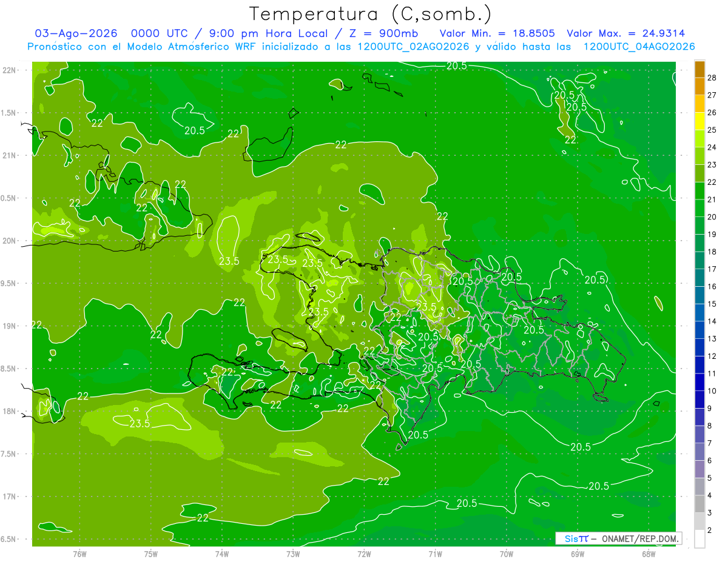Select the '73W' longitude label
This screenshot has height=562, width=728.
(x=293, y=554)
